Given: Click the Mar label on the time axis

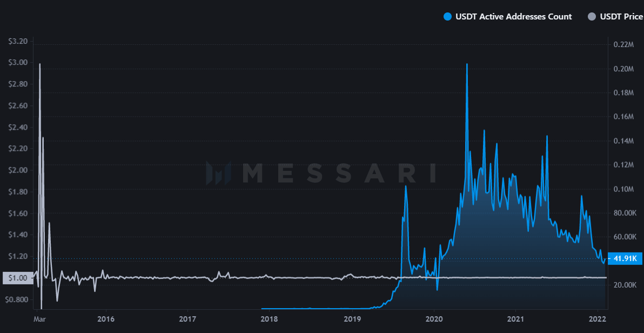Looking at the screenshot, I should click(39, 320).
